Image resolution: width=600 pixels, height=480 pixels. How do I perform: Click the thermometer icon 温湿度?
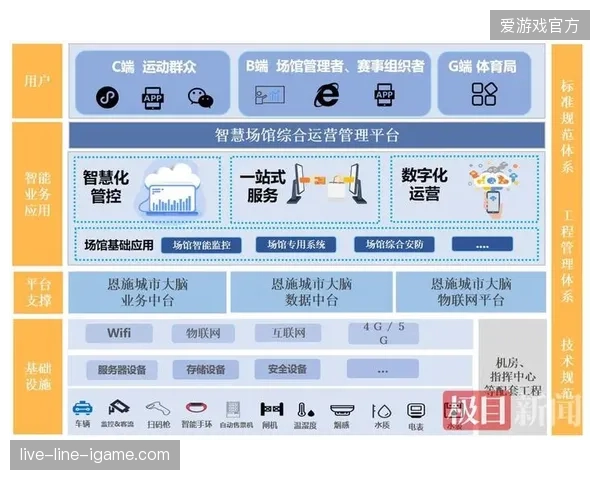(x=306, y=410)
